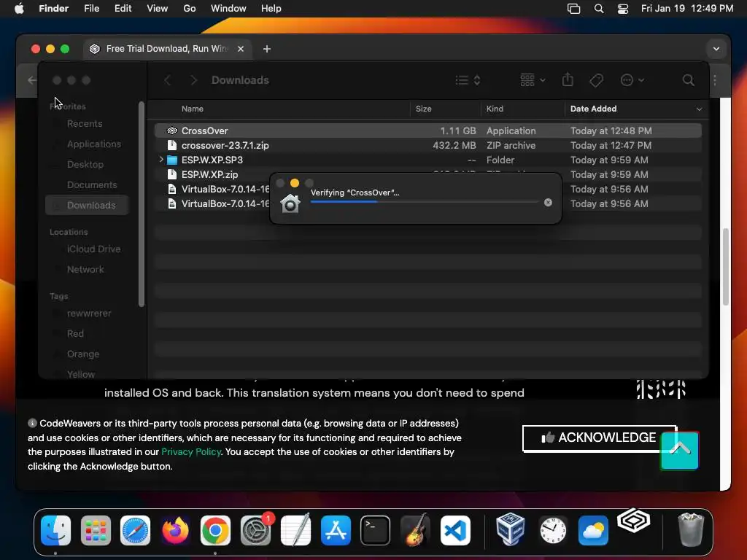Select the CrossOver application row

pos(427,131)
